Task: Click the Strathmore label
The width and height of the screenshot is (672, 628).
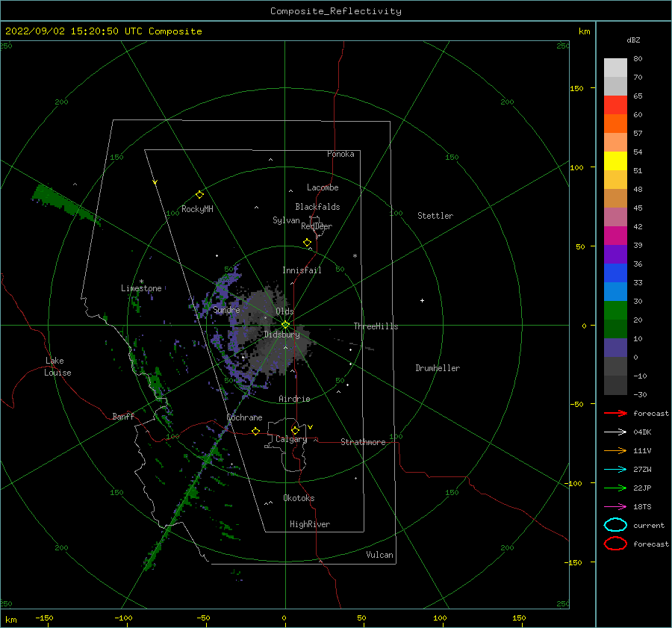Action: click(x=364, y=442)
